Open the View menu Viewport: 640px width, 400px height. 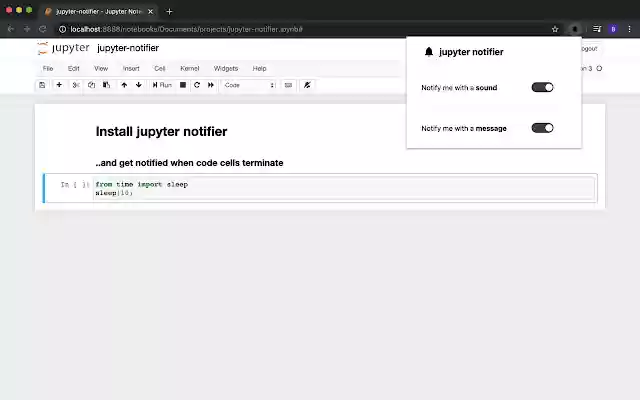(x=101, y=69)
